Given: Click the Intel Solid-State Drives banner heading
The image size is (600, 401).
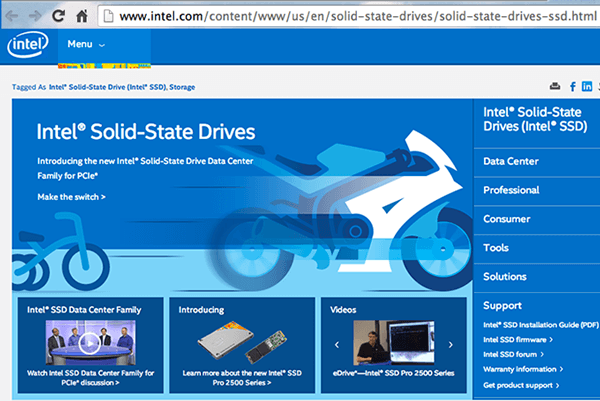Looking at the screenshot, I should pyautogui.click(x=146, y=132).
